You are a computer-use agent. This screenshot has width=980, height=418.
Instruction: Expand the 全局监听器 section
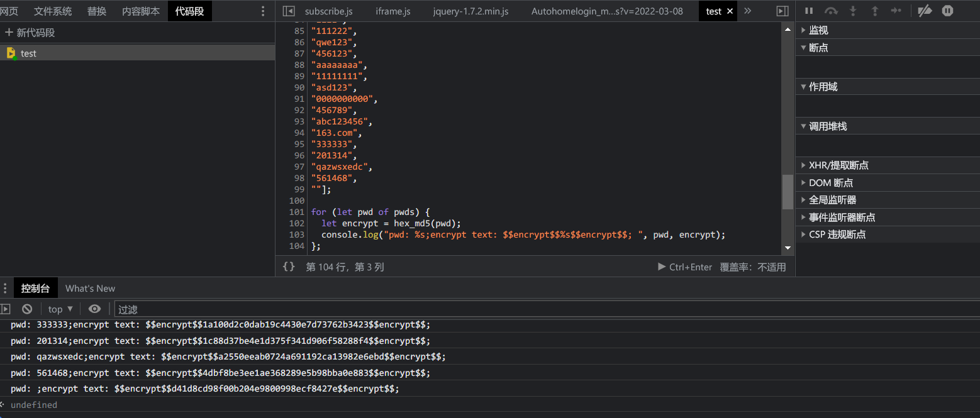point(888,200)
